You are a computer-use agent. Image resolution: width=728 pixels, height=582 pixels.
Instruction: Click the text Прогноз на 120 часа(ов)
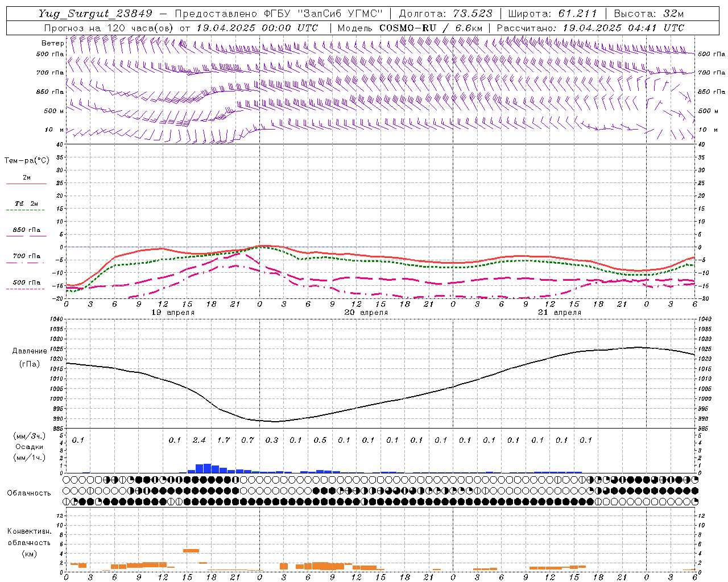click(109, 28)
